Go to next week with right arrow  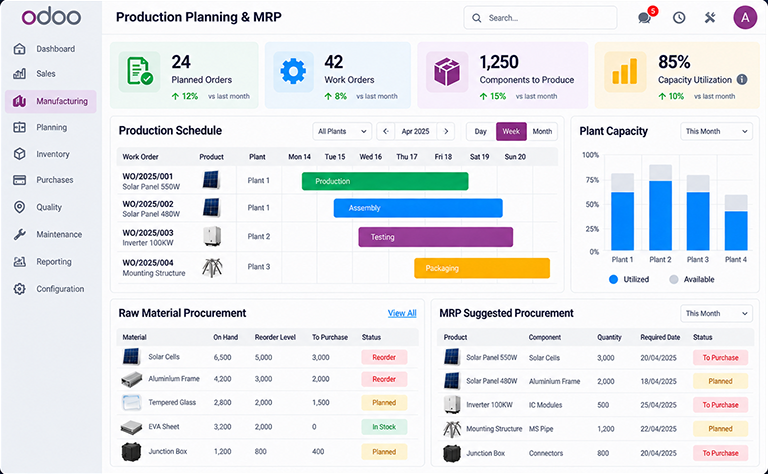[446, 131]
